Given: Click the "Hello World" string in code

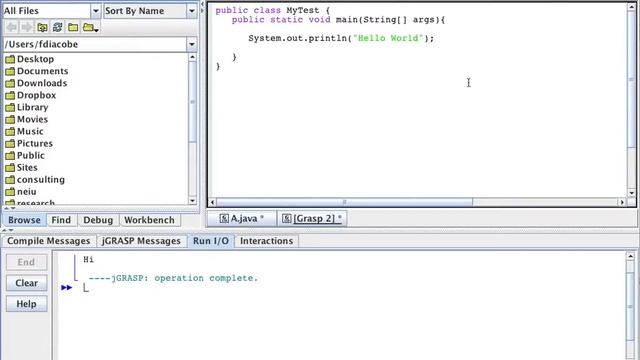Looking at the screenshot, I should point(388,38).
